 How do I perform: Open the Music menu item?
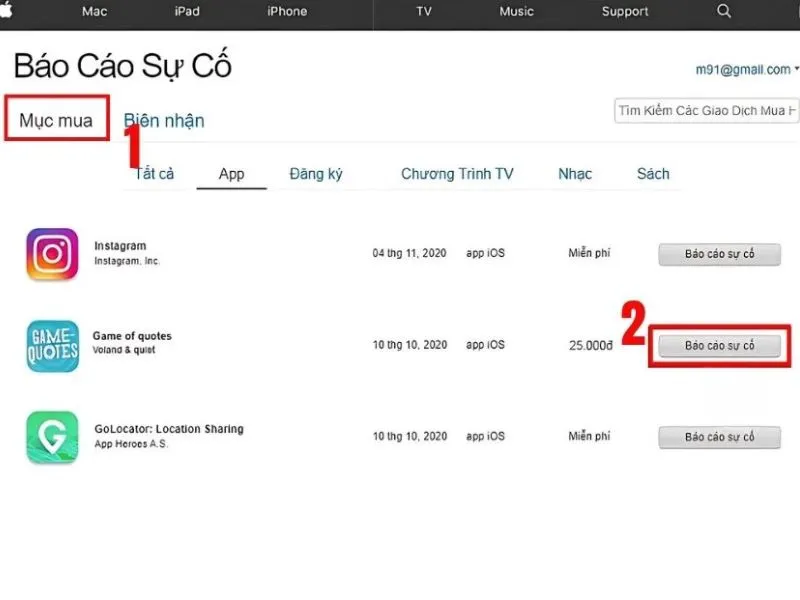coord(516,11)
